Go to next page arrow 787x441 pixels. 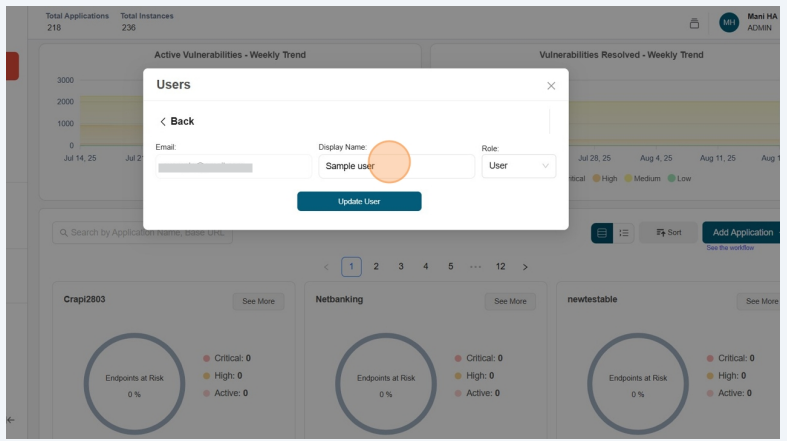click(x=525, y=267)
